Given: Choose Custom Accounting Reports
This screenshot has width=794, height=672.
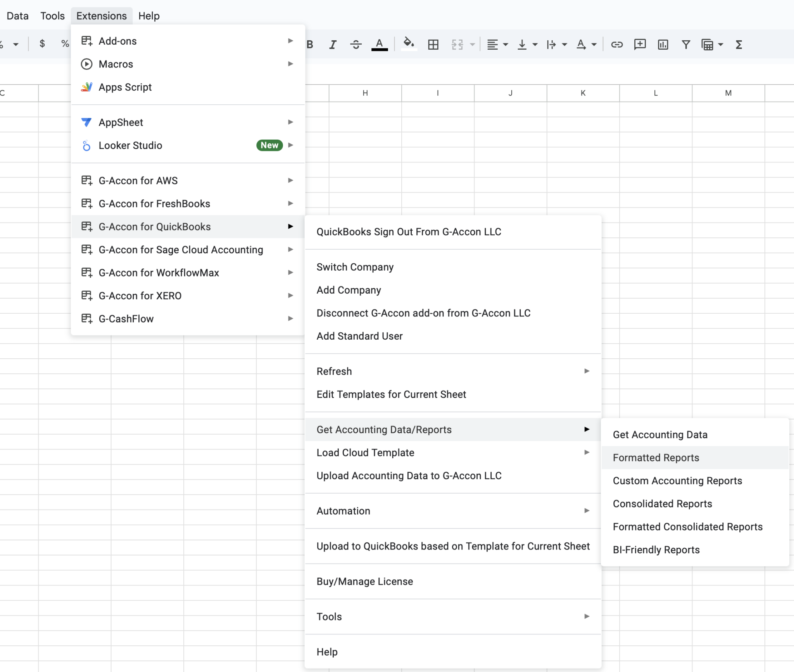Looking at the screenshot, I should (695, 480).
